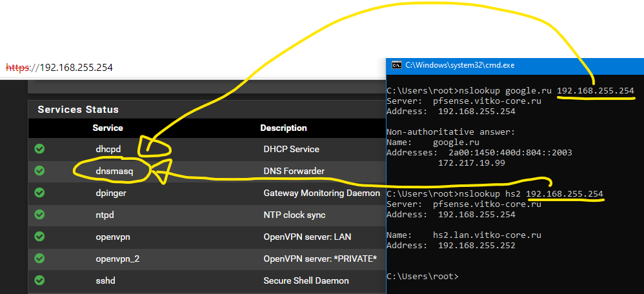
Task: Click the Gateway Monitoring Daemon description
Action: click(321, 193)
